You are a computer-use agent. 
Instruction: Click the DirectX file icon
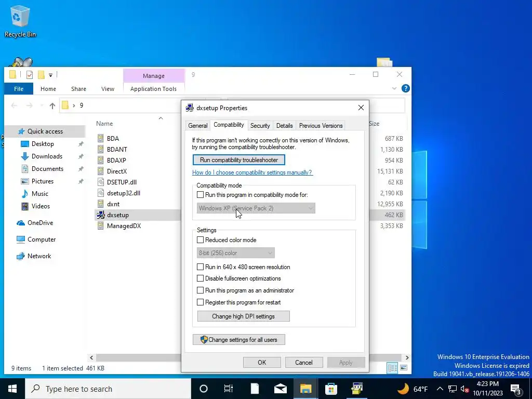100,171
